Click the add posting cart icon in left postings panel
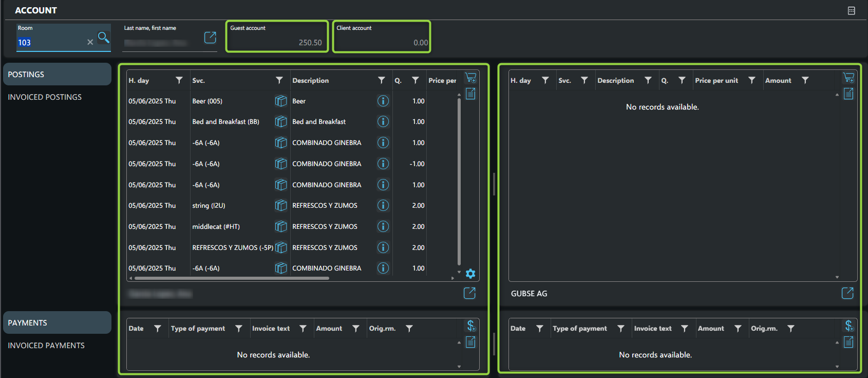 pos(470,78)
